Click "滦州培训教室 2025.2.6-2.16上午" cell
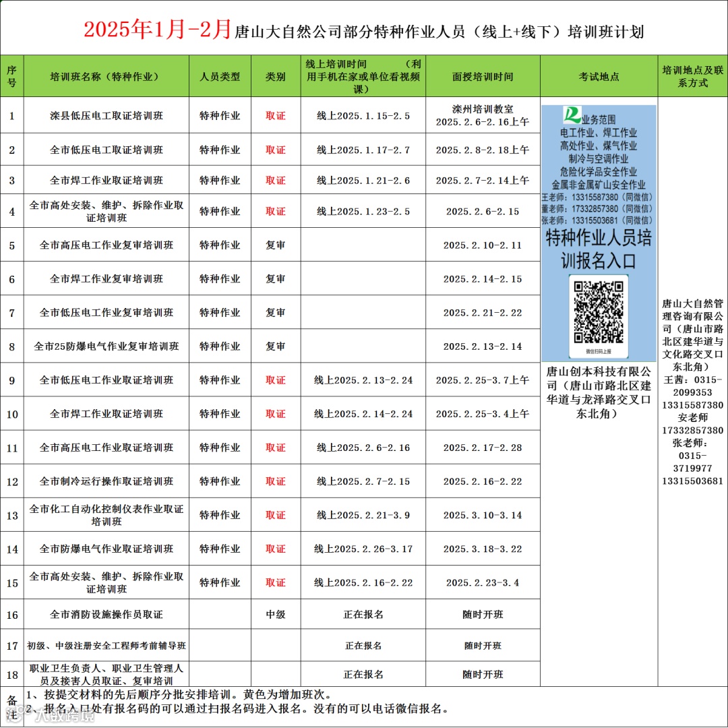Viewport: 728px width, 728px height. [x=483, y=116]
